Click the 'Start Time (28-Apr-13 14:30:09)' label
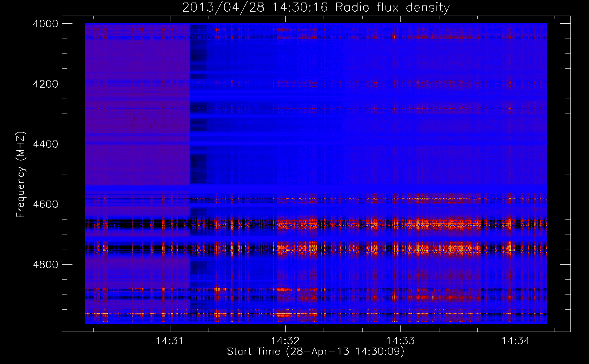This screenshot has width=589, height=364. [x=316, y=351]
